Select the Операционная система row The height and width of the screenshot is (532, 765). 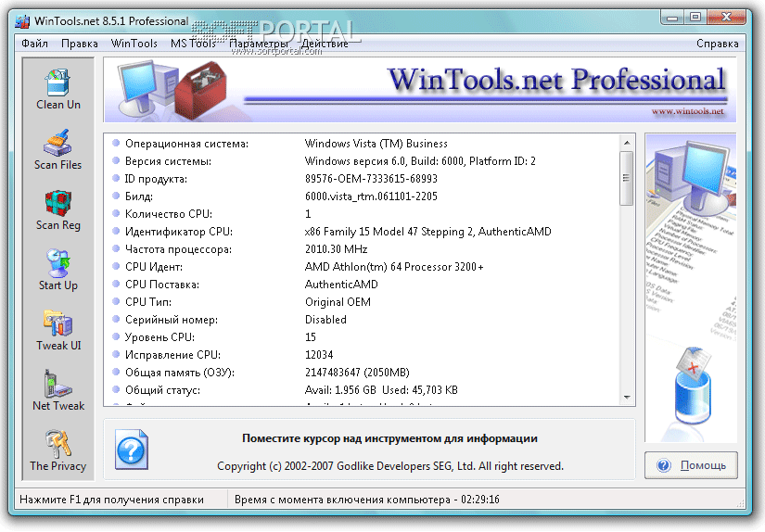pyautogui.click(x=362, y=144)
